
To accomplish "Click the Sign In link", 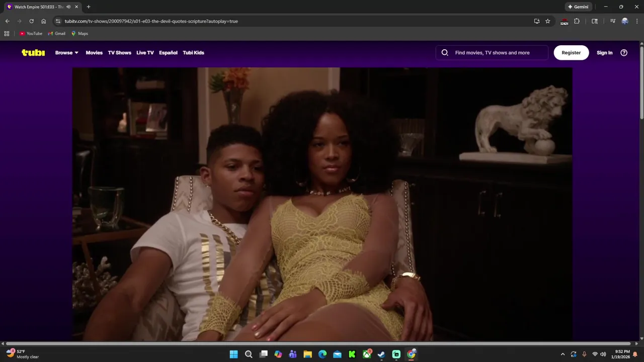I will coord(604,53).
